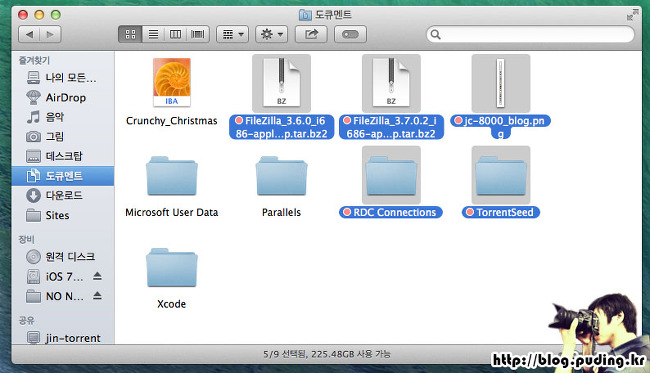Open 음악 (Music) in the sidebar
This screenshot has height=373, width=650.
tap(63, 117)
